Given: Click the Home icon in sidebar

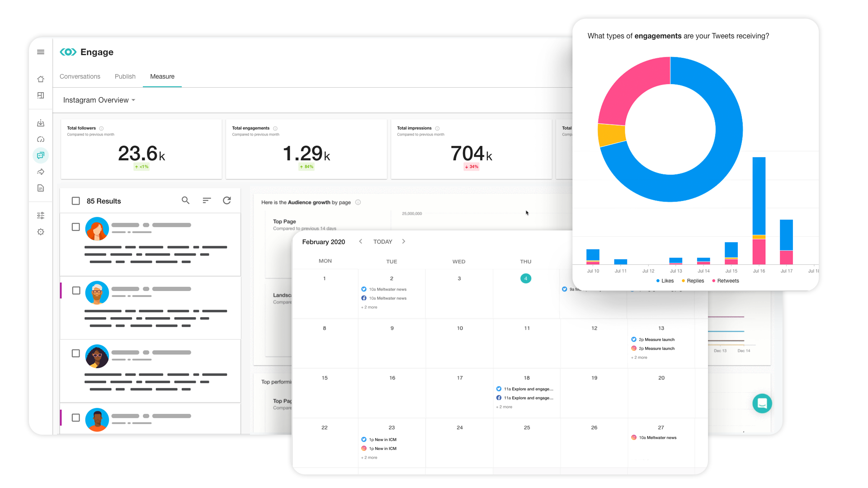Looking at the screenshot, I should pos(41,79).
